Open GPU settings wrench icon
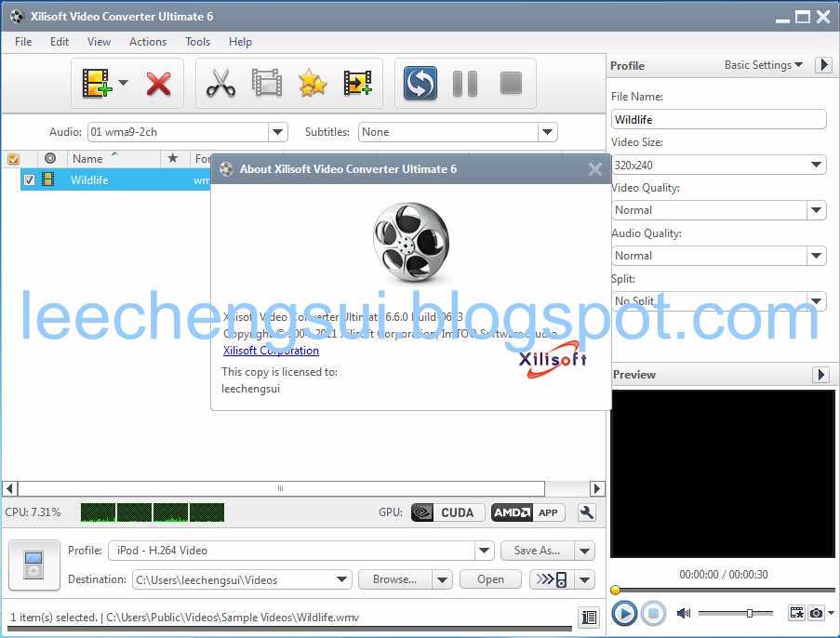 point(587,512)
